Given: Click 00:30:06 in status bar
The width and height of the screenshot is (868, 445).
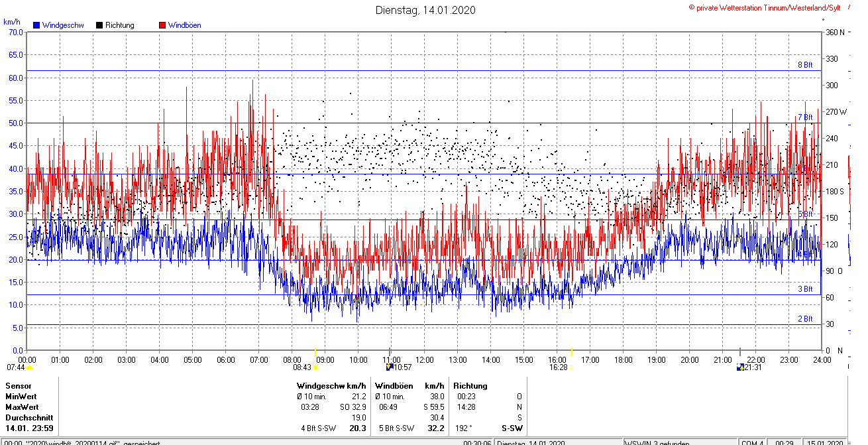Looking at the screenshot, I should click(477, 443).
